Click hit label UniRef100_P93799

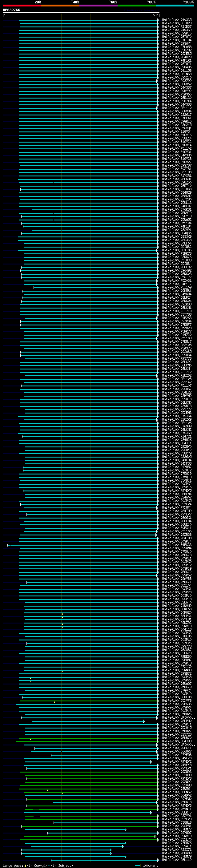point(176,81)
